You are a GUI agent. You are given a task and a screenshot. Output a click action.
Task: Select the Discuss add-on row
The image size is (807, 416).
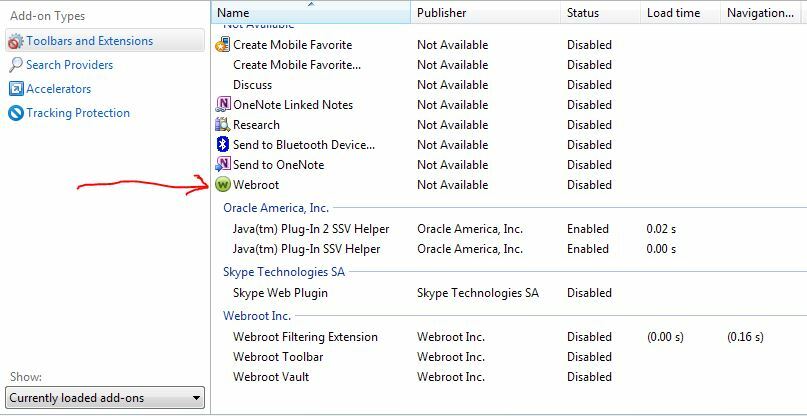point(510,85)
